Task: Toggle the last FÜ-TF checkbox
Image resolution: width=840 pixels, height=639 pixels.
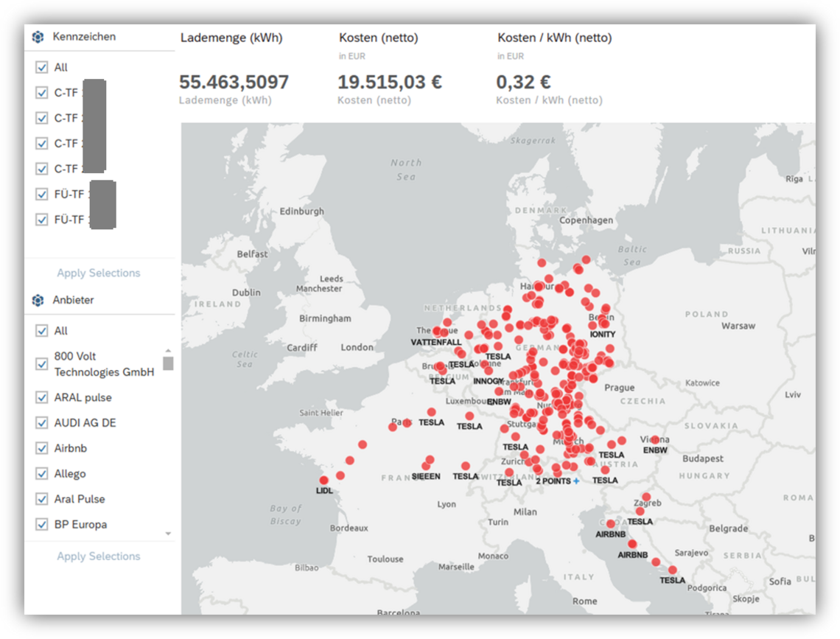Action: 41,219
